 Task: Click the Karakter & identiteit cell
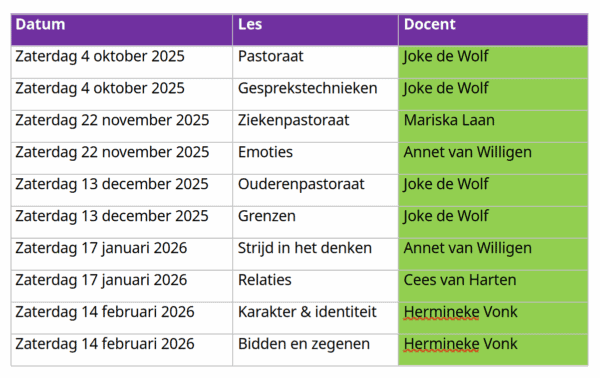point(315,318)
